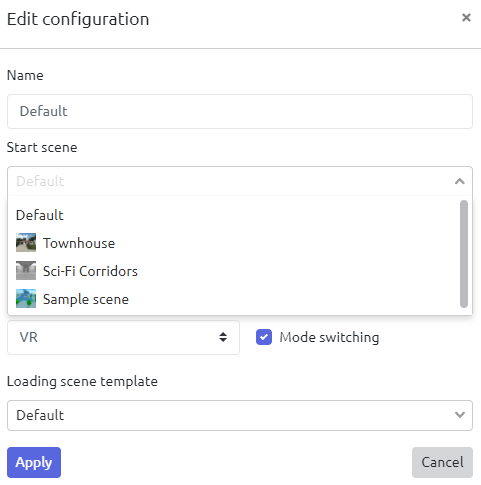This screenshot has width=481, height=485.
Task: Open the Loading scene template dropdown
Action: point(240,415)
